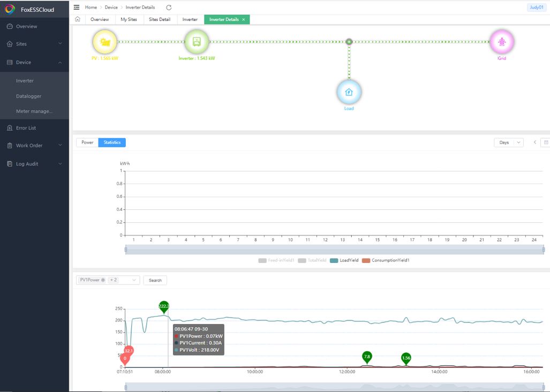Click the Grid tower icon

pos(501,42)
